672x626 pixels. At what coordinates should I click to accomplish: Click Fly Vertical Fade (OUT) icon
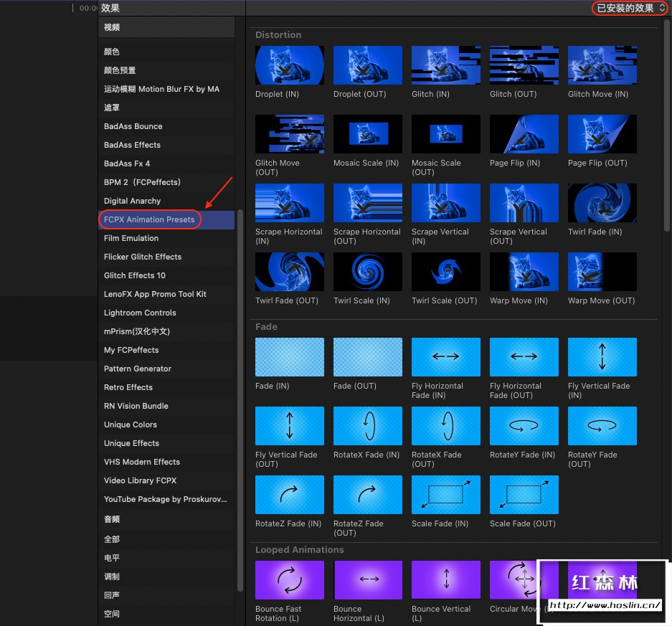289,425
